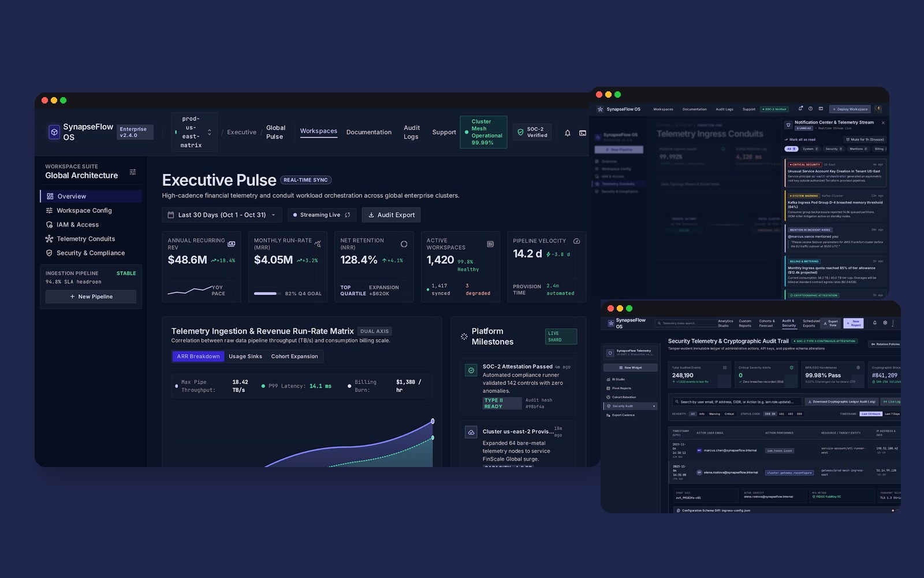Click the sliders icon next to Global Architecture
Image resolution: width=924 pixels, height=578 pixels.
(133, 172)
